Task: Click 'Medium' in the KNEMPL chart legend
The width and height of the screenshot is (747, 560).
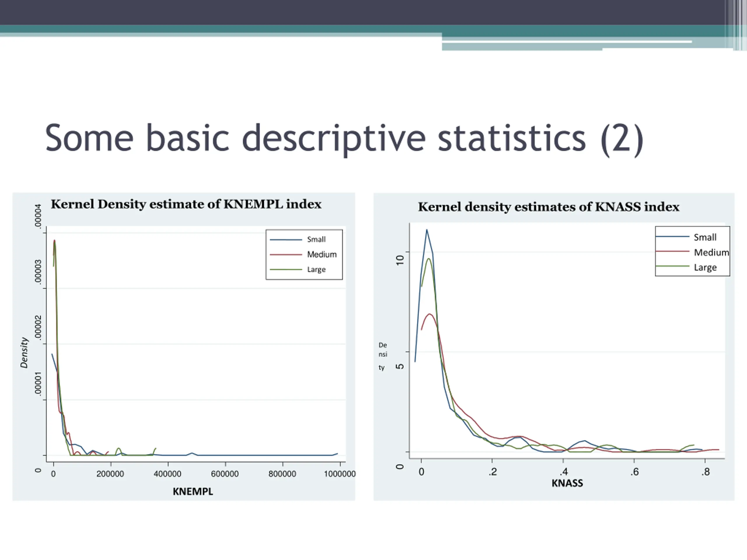Action: (x=322, y=254)
